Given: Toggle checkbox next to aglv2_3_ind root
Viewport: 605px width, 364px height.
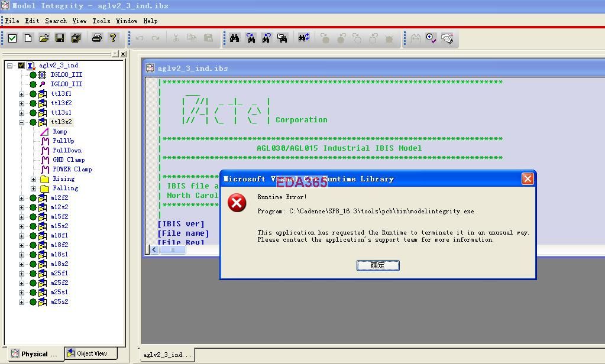Looking at the screenshot, I should [21, 66].
